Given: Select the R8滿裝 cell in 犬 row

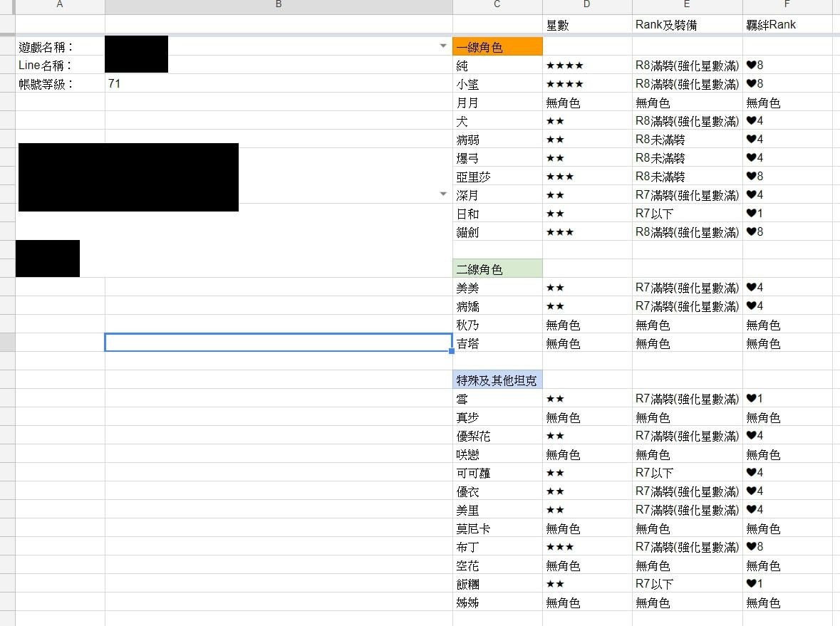Looking at the screenshot, I should [688, 121].
